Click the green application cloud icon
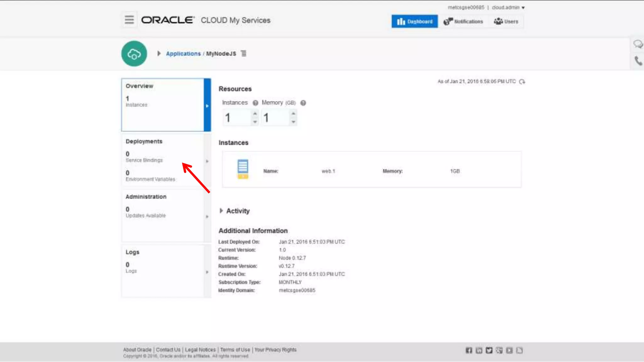The width and height of the screenshot is (644, 362). click(x=134, y=53)
